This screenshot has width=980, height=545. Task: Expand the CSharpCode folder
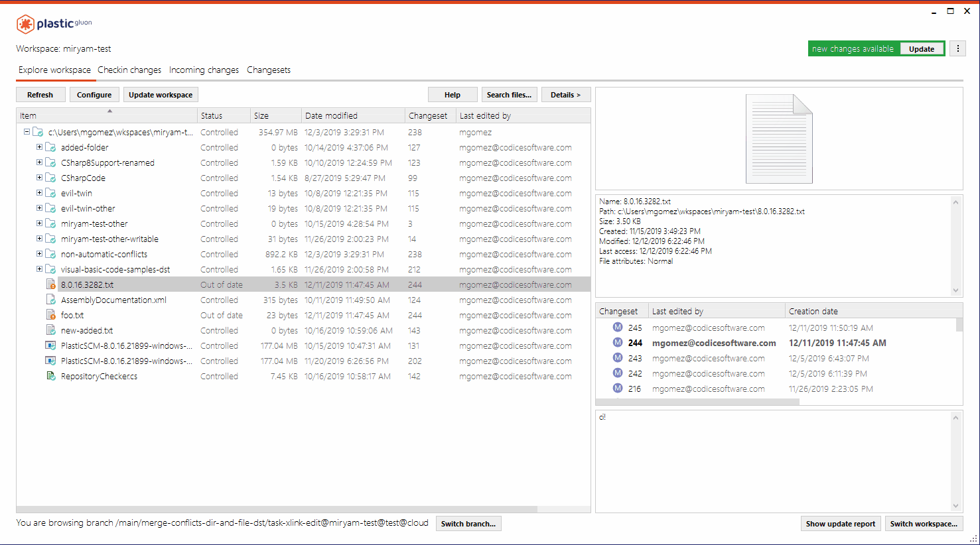[38, 178]
